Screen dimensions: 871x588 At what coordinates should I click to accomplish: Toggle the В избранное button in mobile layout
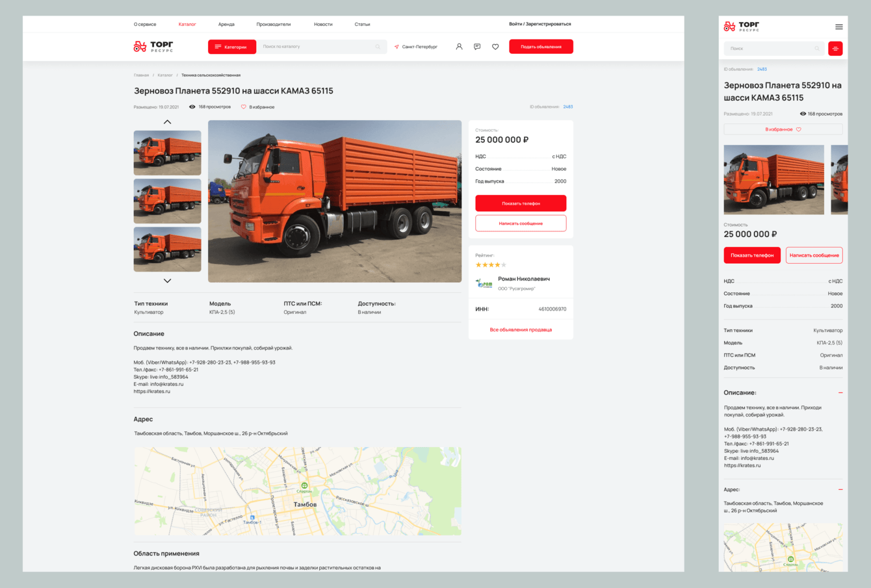point(783,129)
